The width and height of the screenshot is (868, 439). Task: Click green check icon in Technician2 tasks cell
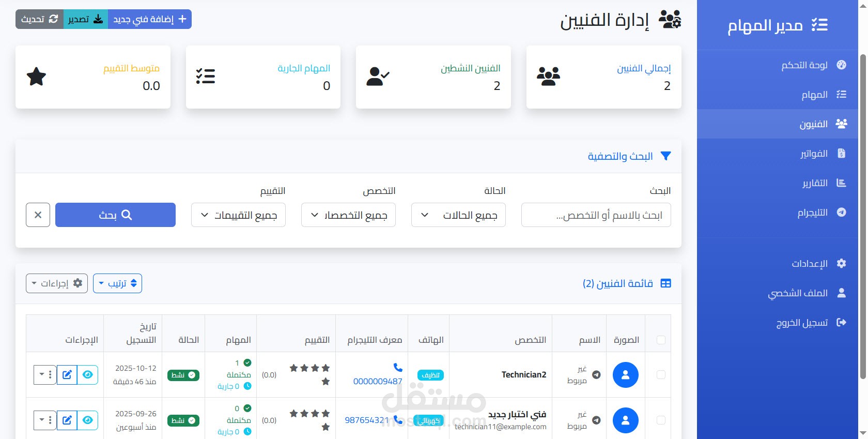[247, 362]
